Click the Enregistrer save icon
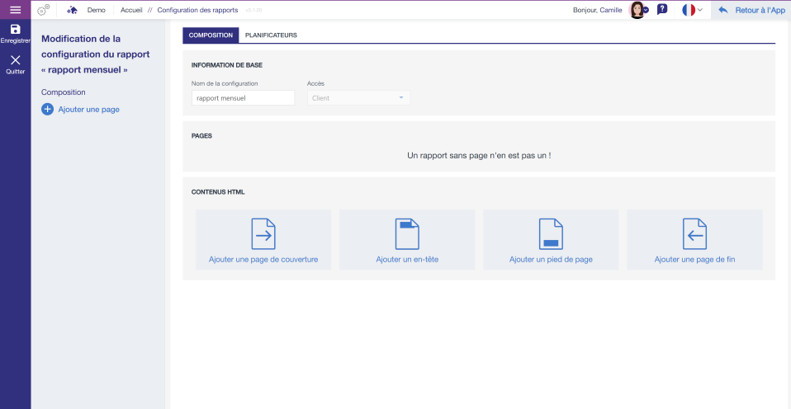 15,30
